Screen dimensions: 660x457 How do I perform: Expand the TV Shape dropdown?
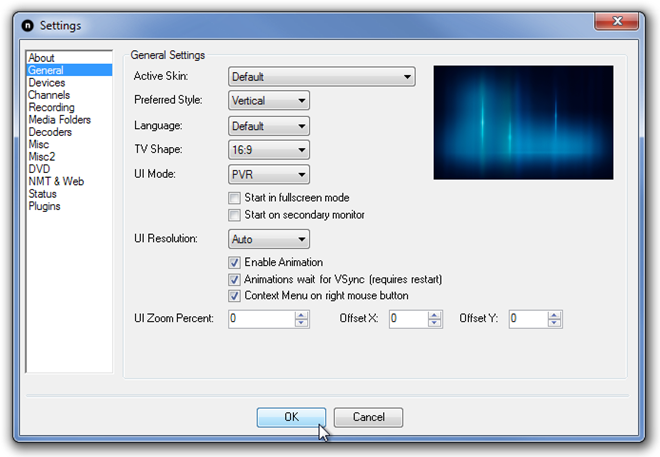(269, 150)
